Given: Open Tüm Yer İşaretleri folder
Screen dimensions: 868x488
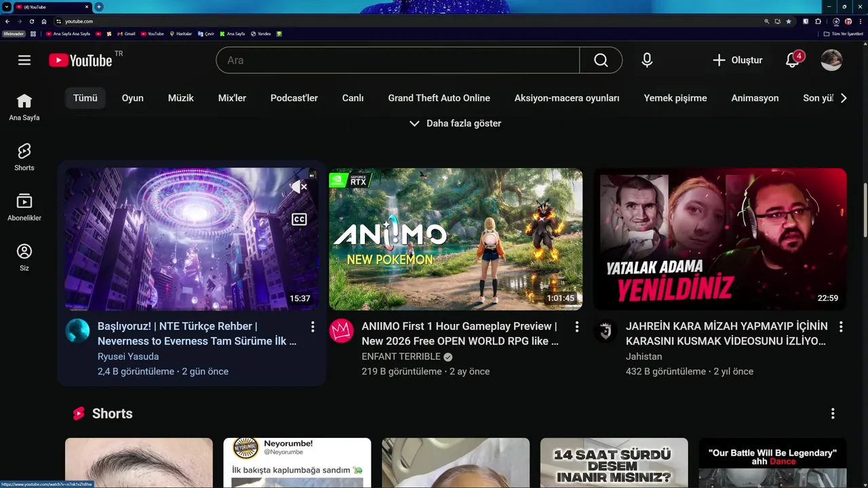Looking at the screenshot, I should coord(844,34).
